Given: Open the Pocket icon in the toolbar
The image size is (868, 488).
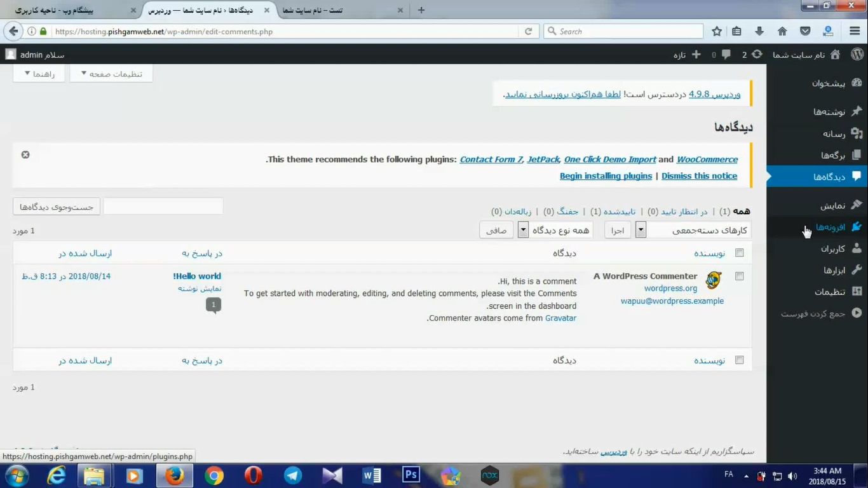Looking at the screenshot, I should (x=805, y=31).
